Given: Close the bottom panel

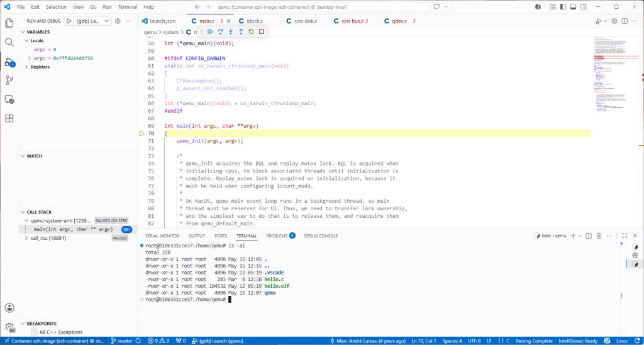Looking at the screenshot, I should point(635,235).
